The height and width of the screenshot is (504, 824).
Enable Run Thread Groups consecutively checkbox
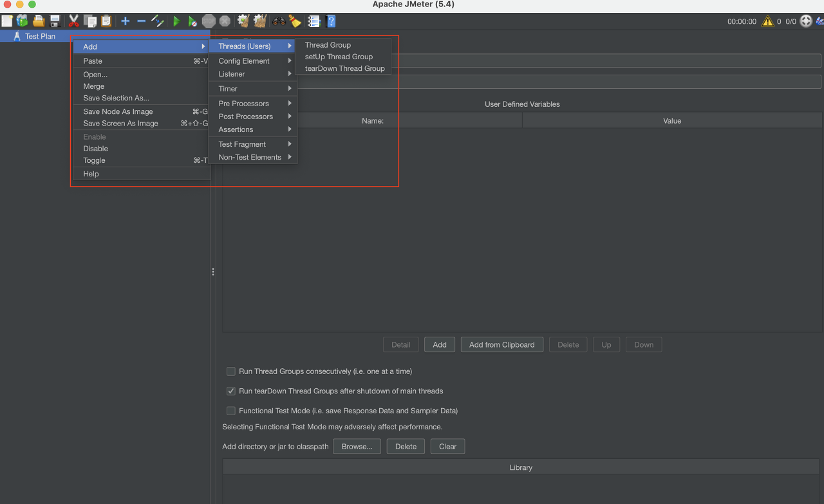pyautogui.click(x=231, y=371)
